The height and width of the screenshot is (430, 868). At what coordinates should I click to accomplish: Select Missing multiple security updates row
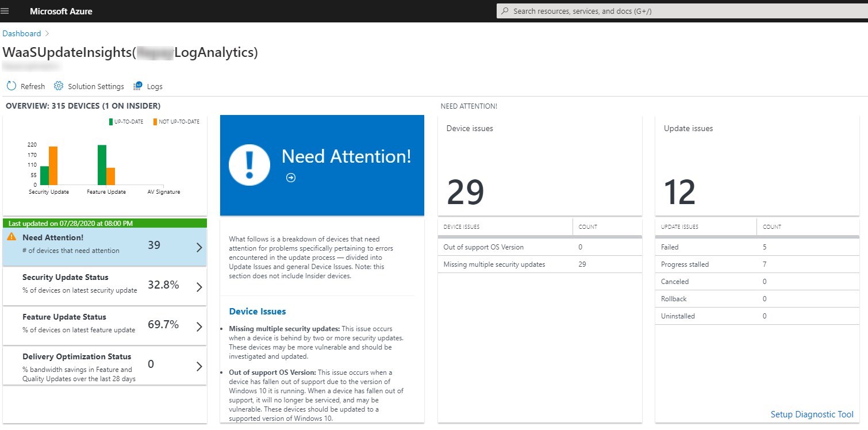pyautogui.click(x=540, y=264)
